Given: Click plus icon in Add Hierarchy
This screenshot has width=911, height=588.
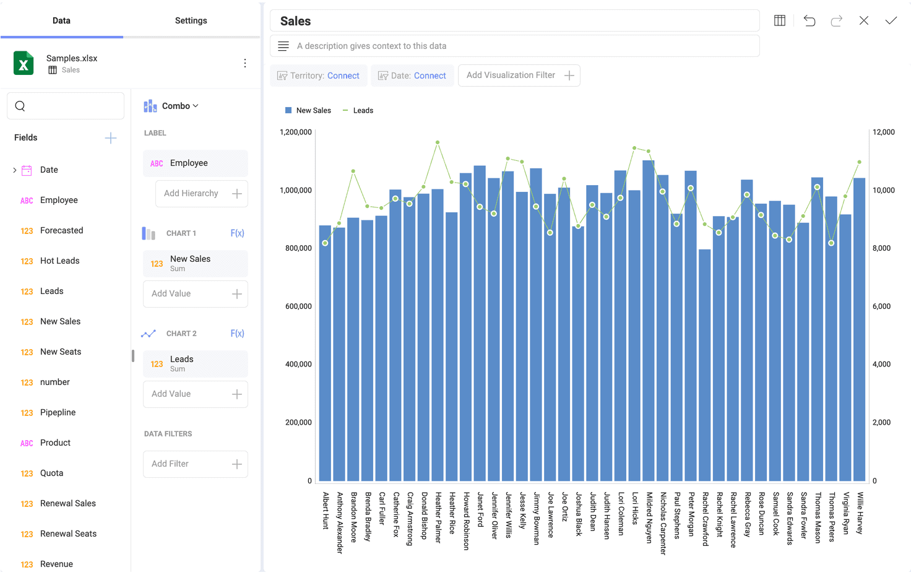Looking at the screenshot, I should click(237, 194).
